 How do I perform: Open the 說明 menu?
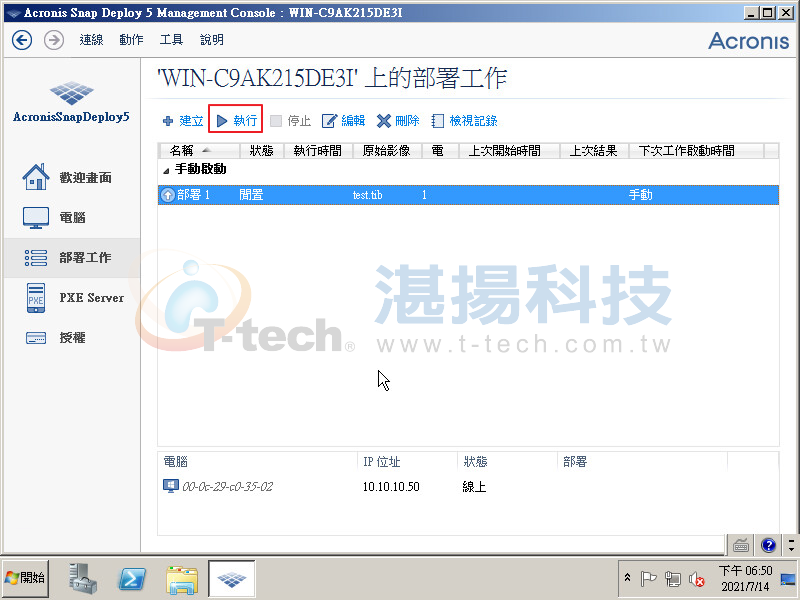[x=211, y=40]
